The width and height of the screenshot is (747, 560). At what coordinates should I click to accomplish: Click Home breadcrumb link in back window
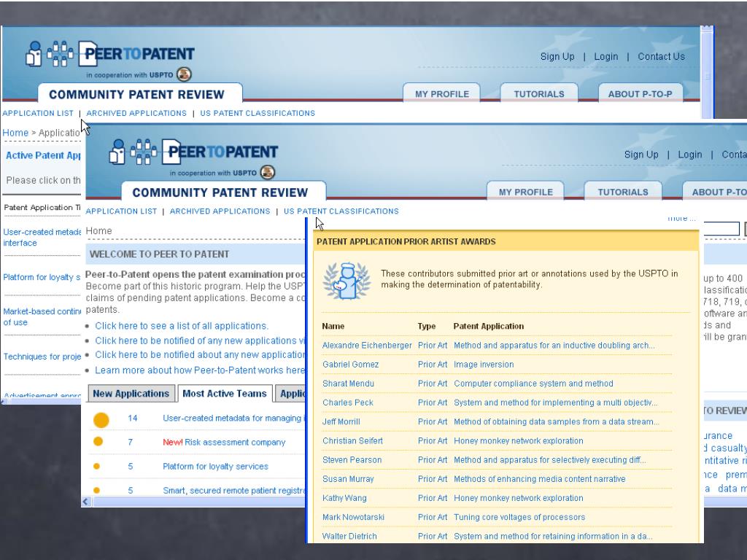pos(15,133)
